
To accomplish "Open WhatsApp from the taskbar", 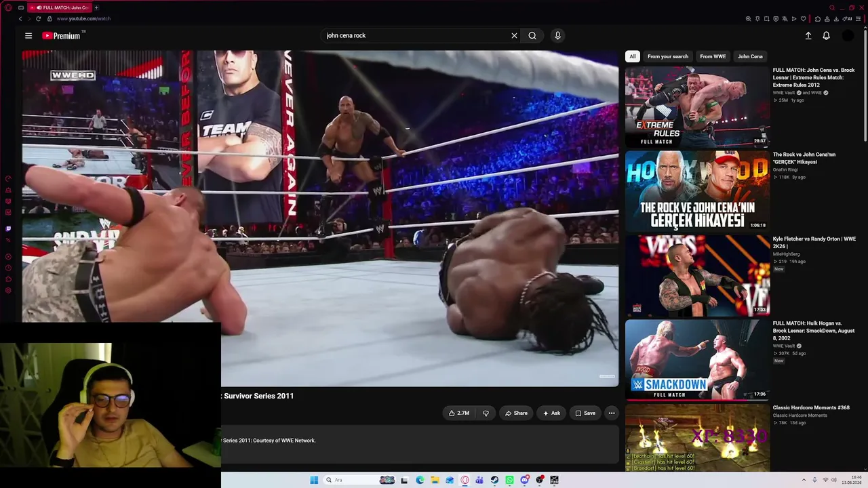I will tap(509, 480).
